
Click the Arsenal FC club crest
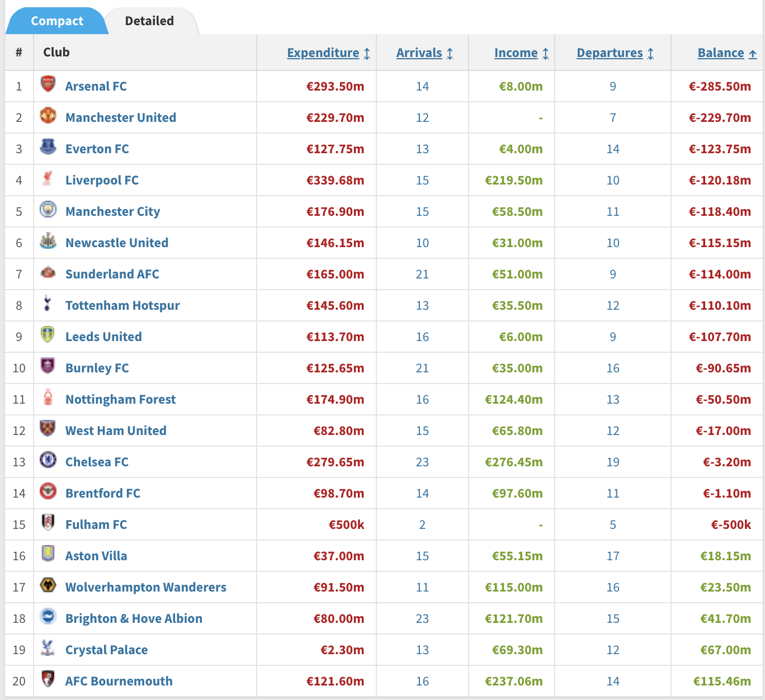[x=48, y=84]
